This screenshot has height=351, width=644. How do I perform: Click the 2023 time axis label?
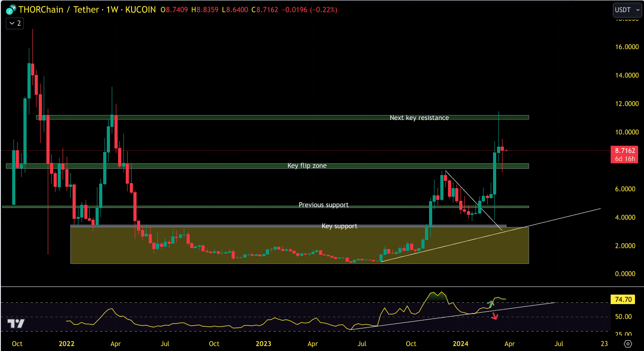pyautogui.click(x=263, y=344)
